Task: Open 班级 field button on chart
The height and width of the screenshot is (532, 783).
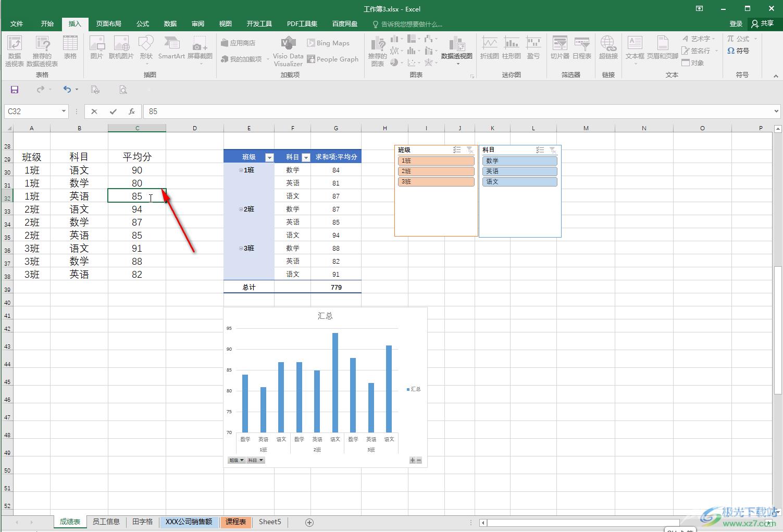Action: click(x=236, y=460)
